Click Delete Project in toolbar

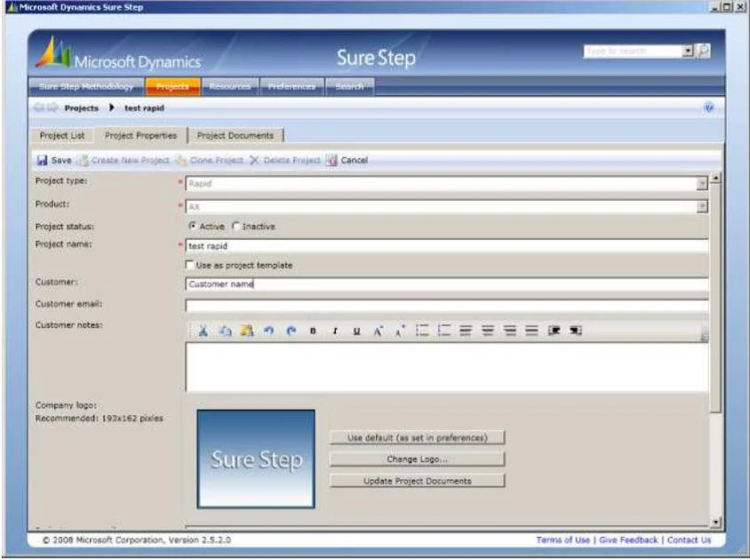285,160
